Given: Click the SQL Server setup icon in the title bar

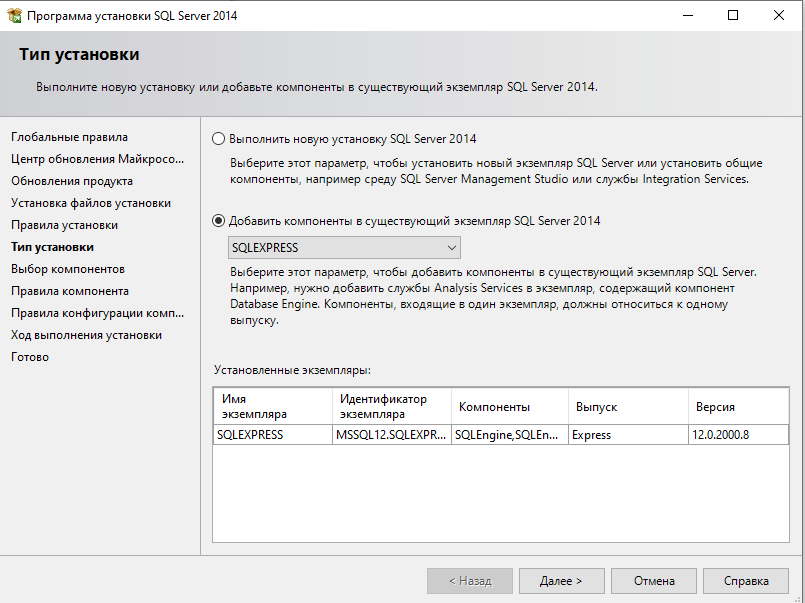Looking at the screenshot, I should pos(14,15).
